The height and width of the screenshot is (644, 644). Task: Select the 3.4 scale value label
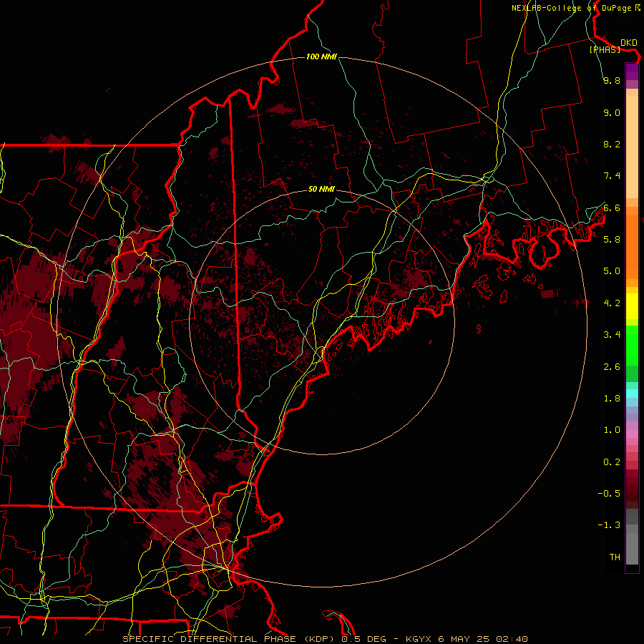point(612,335)
